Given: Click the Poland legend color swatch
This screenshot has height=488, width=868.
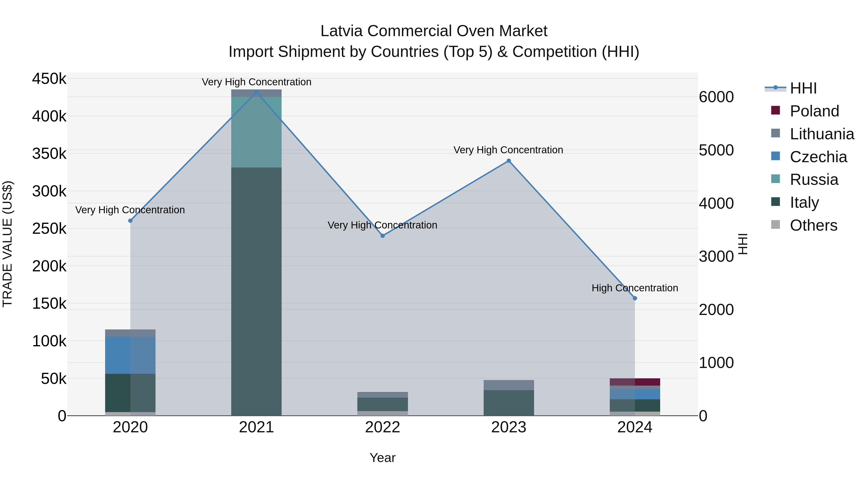Looking at the screenshot, I should point(775,110).
